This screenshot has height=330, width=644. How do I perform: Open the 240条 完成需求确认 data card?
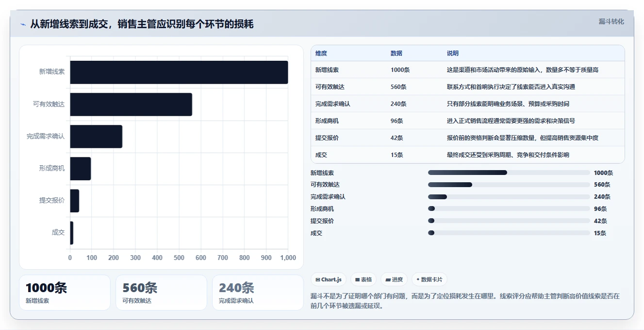point(258,293)
